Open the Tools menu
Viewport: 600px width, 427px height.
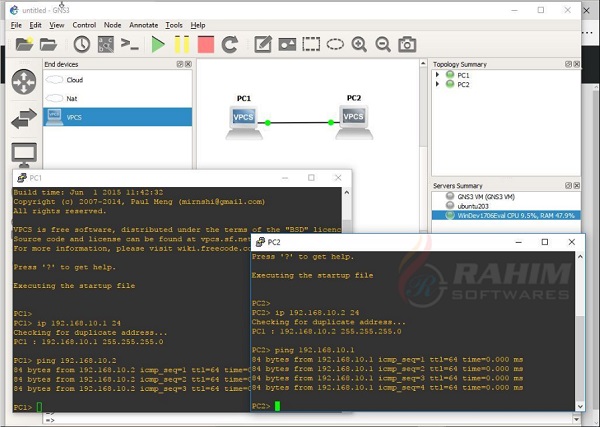coord(174,25)
